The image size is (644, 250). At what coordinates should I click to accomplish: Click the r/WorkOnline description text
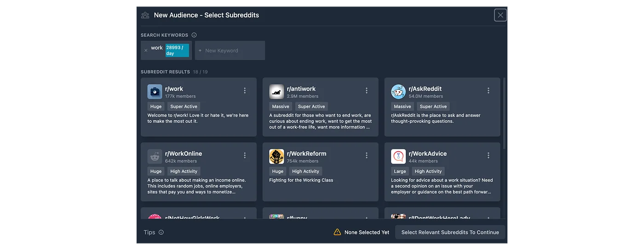click(197, 186)
